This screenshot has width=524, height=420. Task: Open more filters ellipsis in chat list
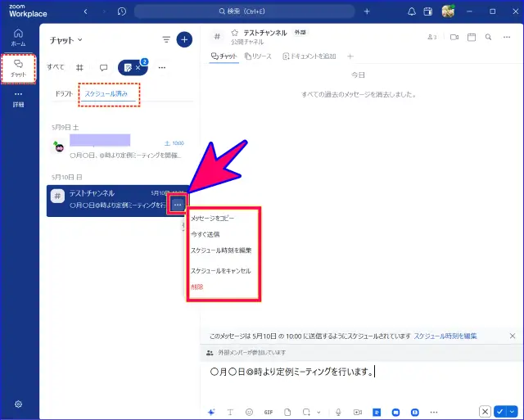click(x=162, y=68)
